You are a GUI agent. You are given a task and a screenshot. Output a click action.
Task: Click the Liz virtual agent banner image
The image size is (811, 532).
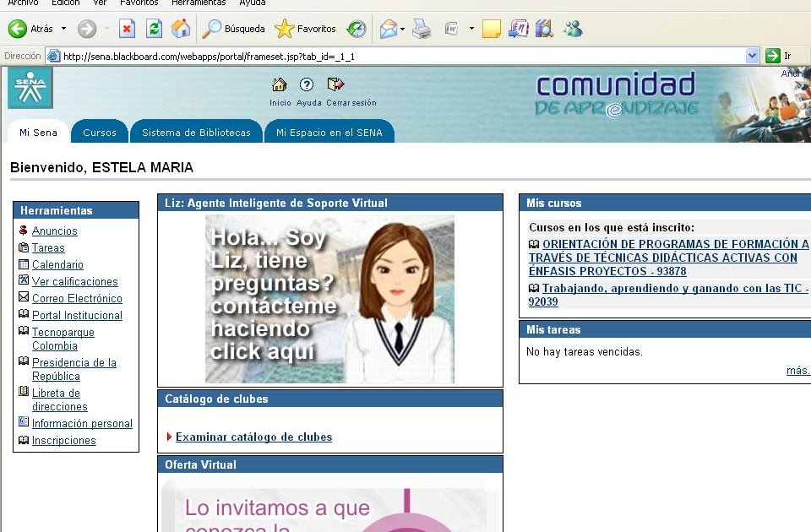click(329, 299)
